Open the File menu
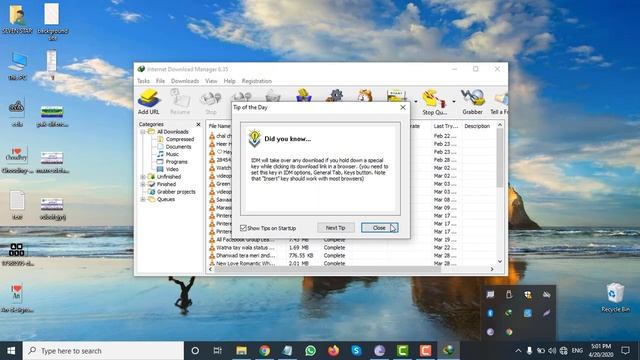 [160, 81]
